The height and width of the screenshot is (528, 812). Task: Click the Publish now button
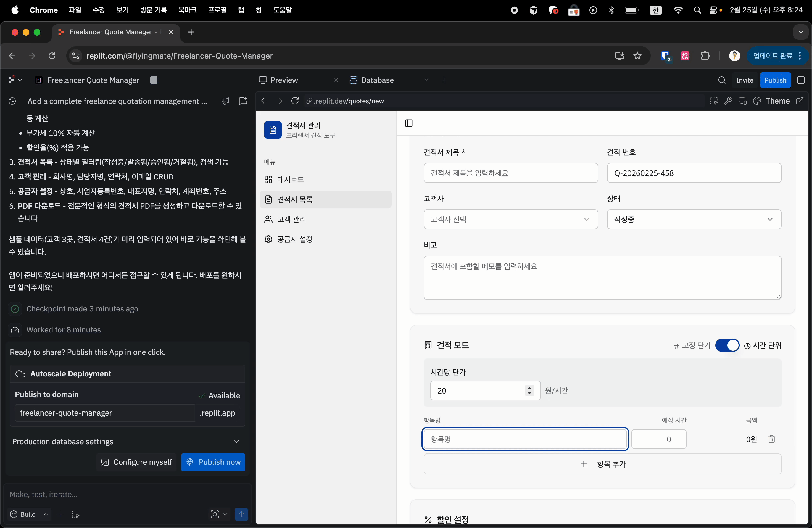213,462
